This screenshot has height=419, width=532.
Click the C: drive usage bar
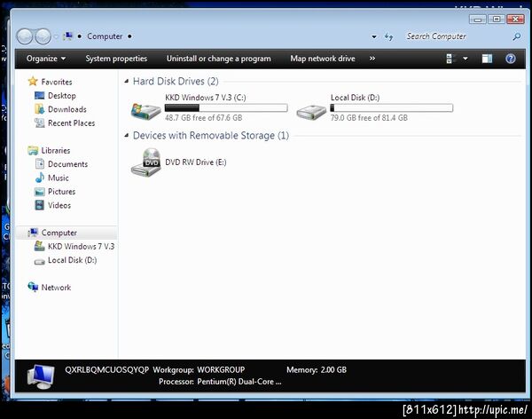coord(226,108)
